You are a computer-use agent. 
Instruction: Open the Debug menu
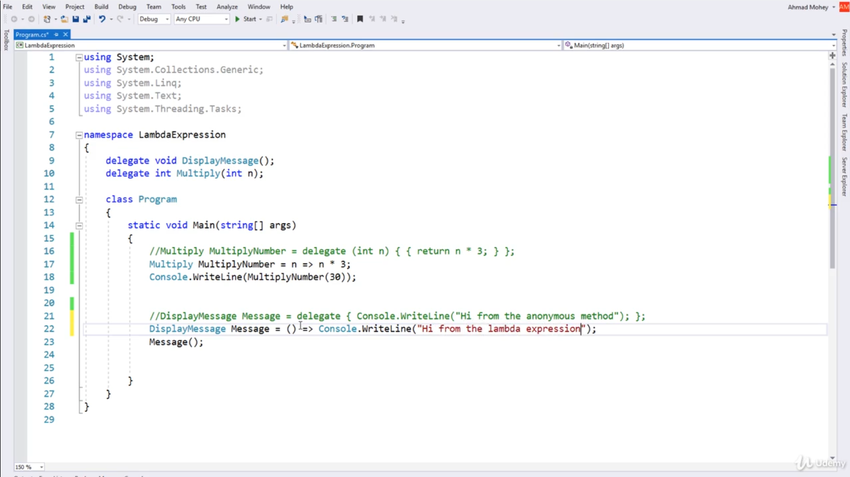tap(127, 7)
